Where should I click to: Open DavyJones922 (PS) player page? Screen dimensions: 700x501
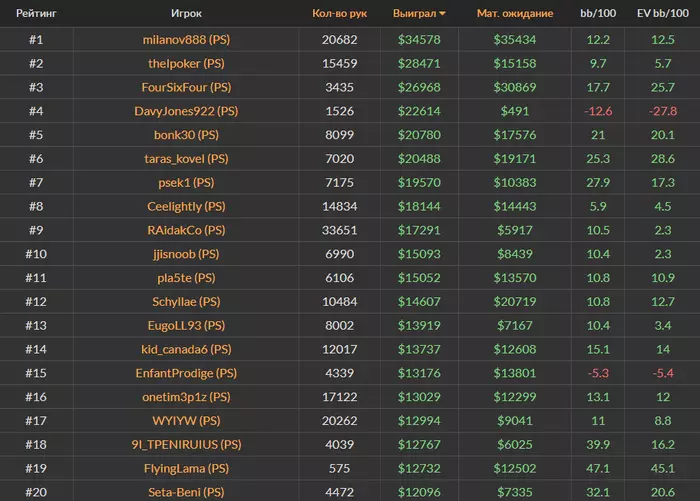186,111
